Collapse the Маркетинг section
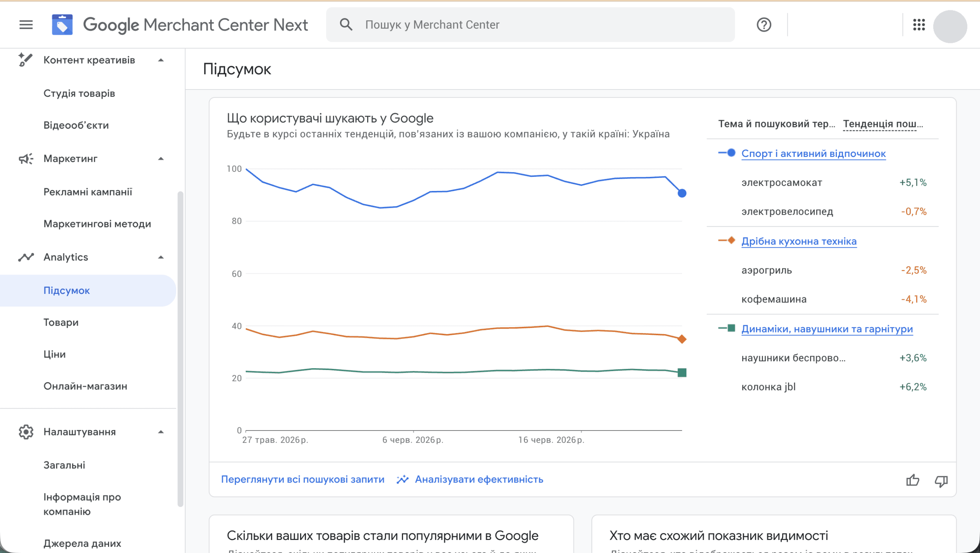This screenshot has width=980, height=553. [161, 158]
